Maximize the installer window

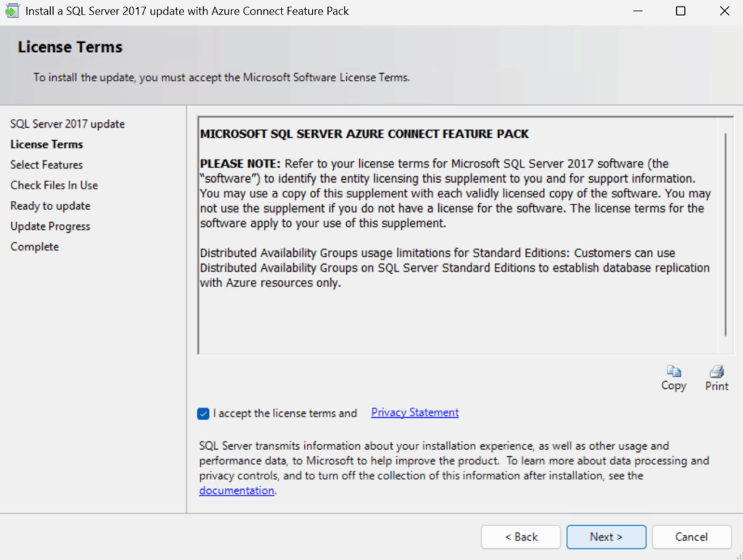point(681,11)
